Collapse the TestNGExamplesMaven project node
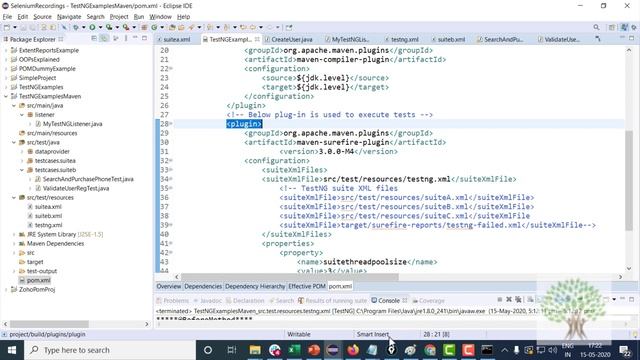The width and height of the screenshot is (640, 360). click(6, 96)
